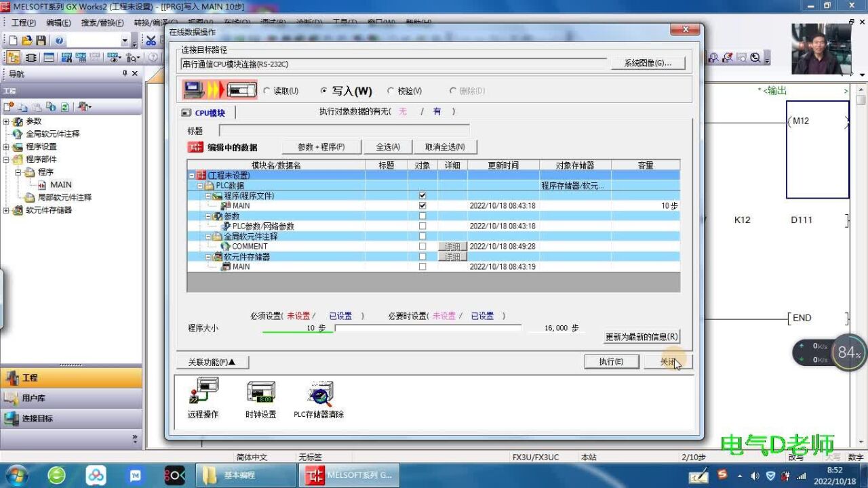Viewport: 868px width, 488px height.
Task: Click the volume speaker tray icon
Action: (755, 476)
